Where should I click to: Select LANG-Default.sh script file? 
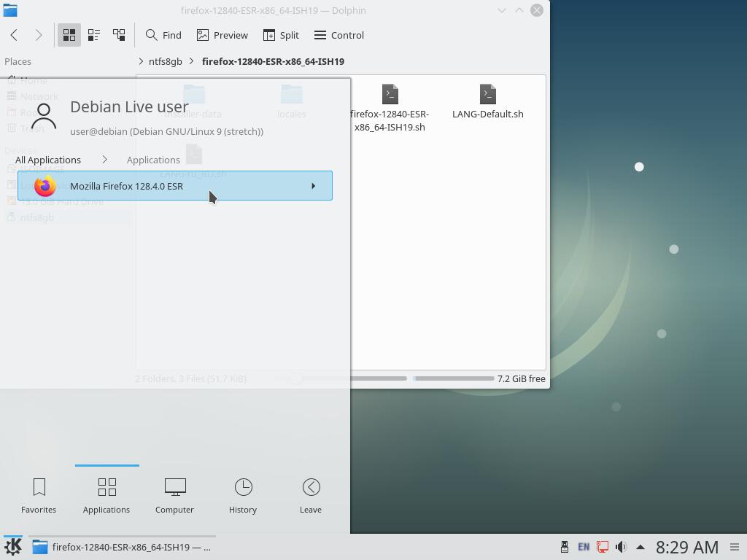[488, 101]
